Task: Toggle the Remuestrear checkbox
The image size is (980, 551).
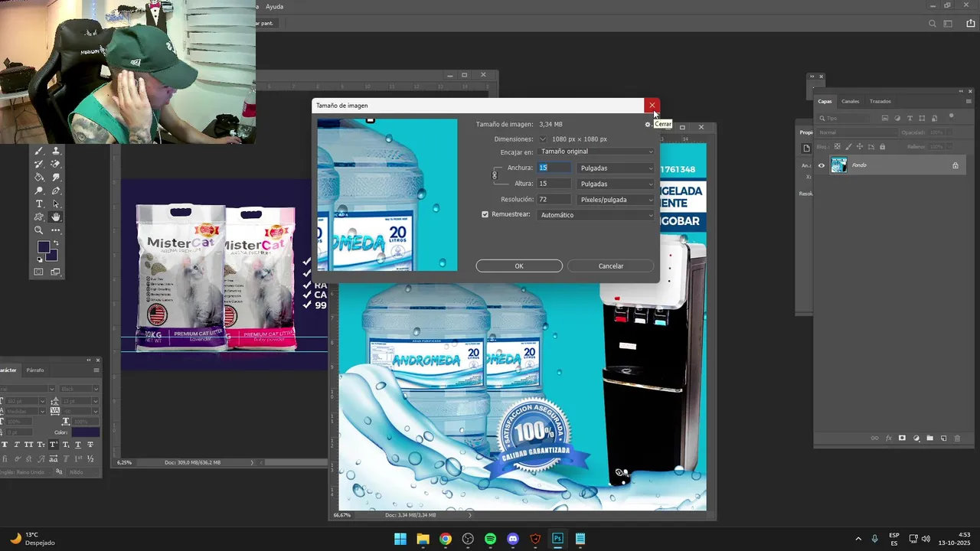Action: (x=485, y=214)
